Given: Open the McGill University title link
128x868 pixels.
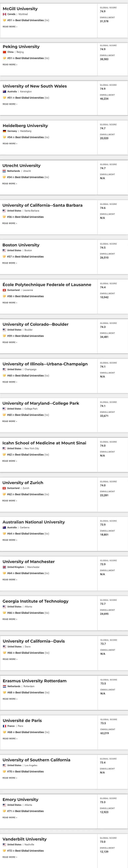Looking at the screenshot, I should (20, 9).
